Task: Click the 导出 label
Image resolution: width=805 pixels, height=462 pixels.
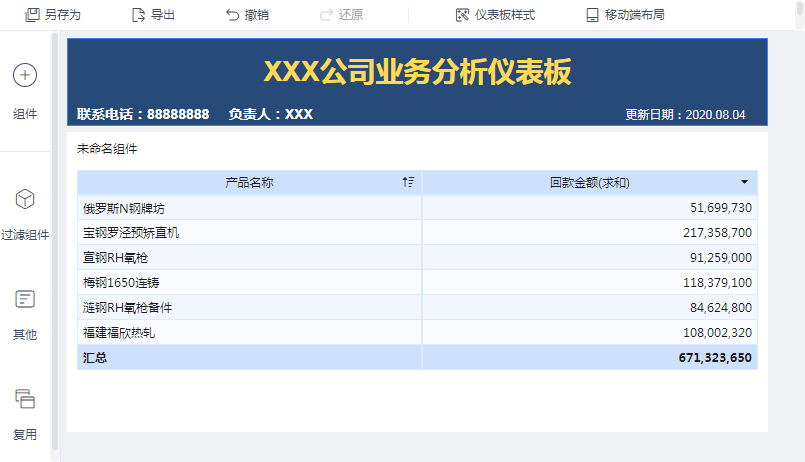Action: point(163,15)
